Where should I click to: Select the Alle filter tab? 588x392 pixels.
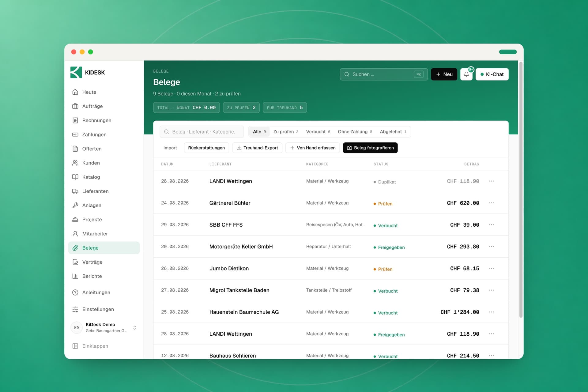[x=259, y=132]
